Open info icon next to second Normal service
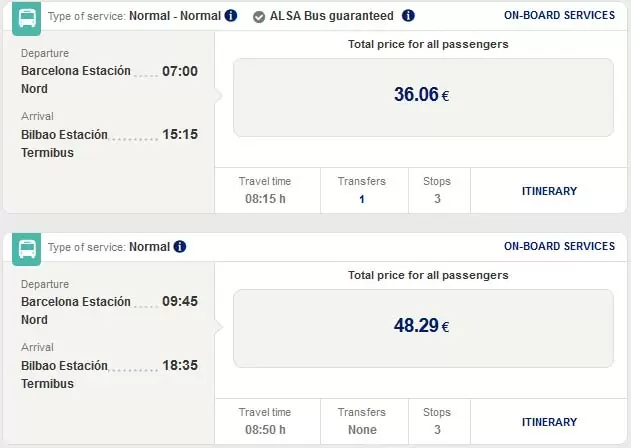The height and width of the screenshot is (448, 631). click(x=179, y=246)
